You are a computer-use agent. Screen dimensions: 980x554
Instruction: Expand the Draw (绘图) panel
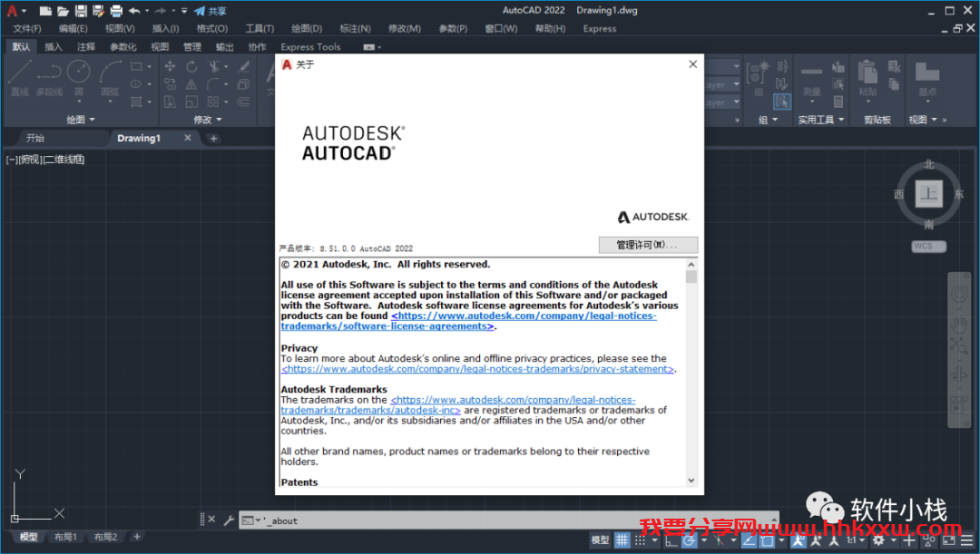pyautogui.click(x=81, y=120)
